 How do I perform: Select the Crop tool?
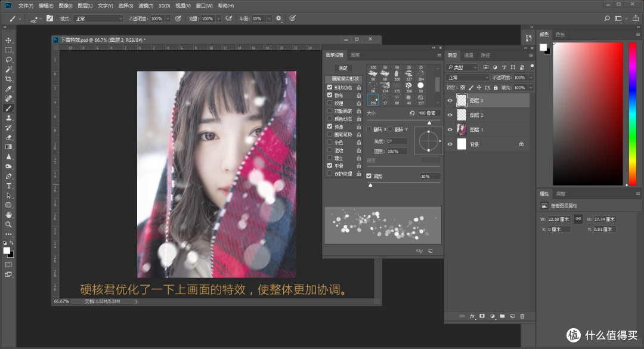click(x=8, y=79)
